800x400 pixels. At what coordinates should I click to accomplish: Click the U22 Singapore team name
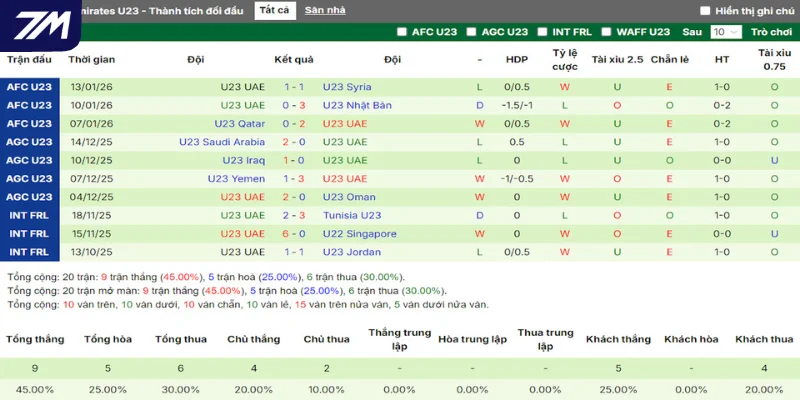[359, 234]
